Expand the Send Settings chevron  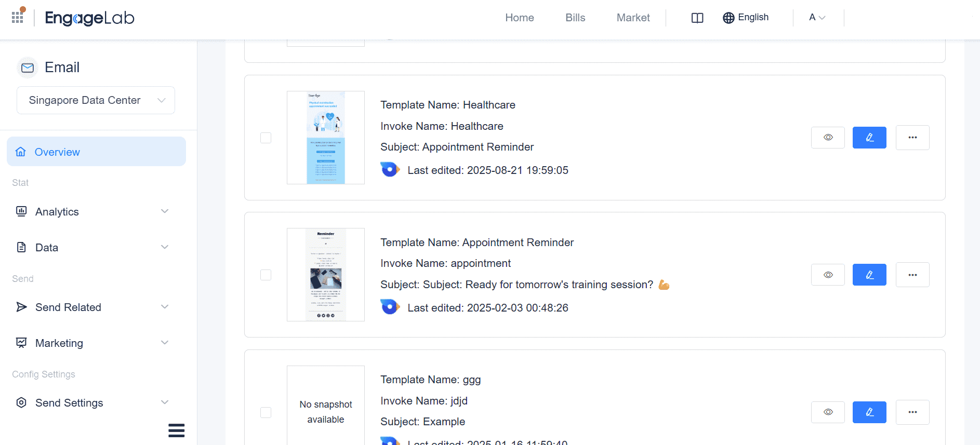tap(165, 402)
